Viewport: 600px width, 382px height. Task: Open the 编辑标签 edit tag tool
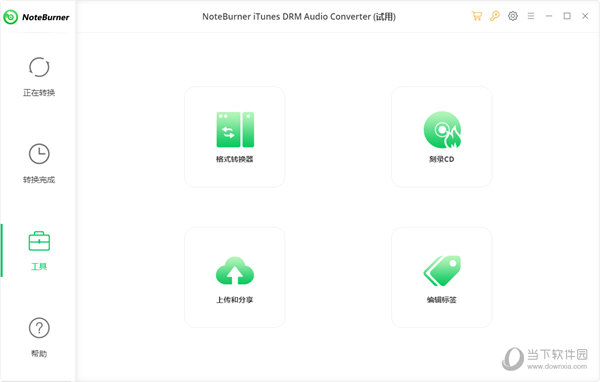point(442,277)
